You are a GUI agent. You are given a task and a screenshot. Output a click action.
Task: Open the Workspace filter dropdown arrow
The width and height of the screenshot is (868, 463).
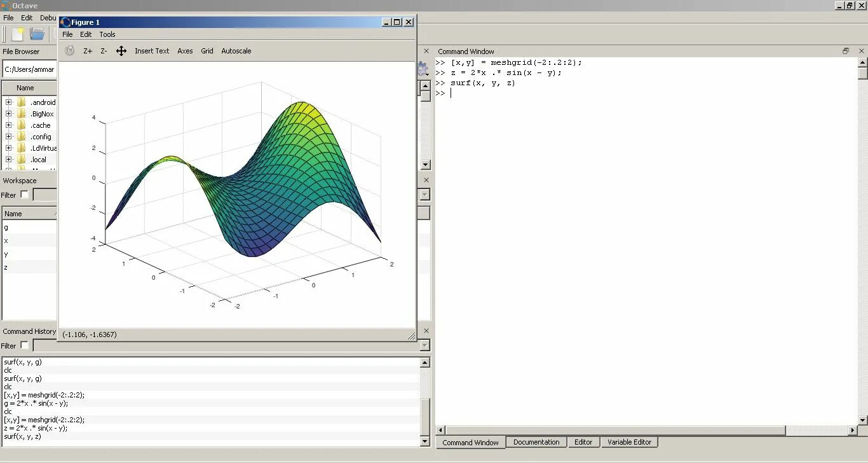425,195
